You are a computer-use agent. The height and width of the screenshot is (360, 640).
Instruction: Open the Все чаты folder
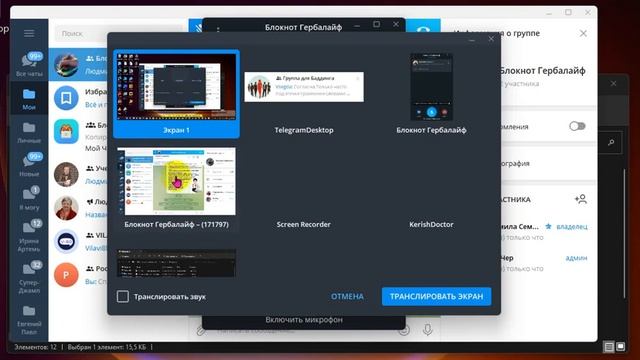coord(29,64)
